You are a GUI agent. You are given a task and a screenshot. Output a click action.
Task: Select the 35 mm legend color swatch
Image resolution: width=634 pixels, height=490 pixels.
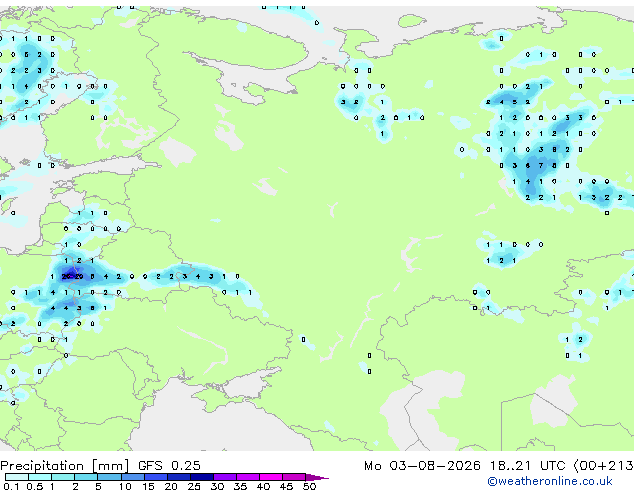point(248,477)
